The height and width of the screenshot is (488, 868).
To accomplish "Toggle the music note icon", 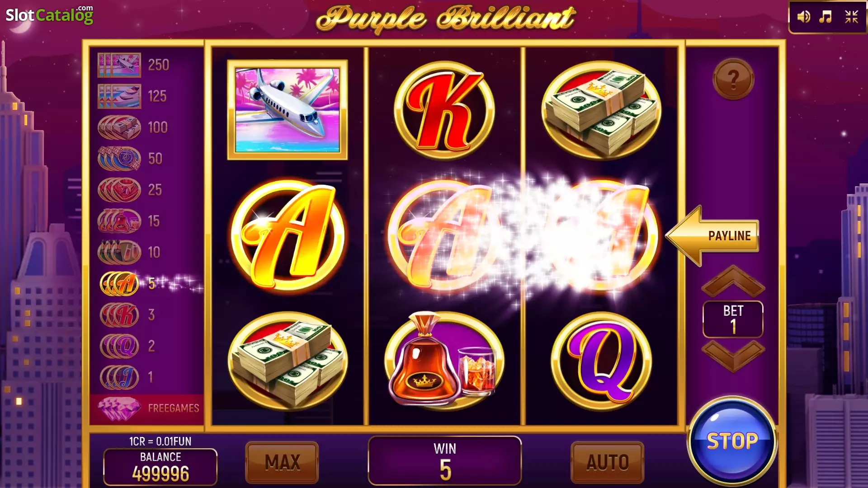I will coord(826,17).
